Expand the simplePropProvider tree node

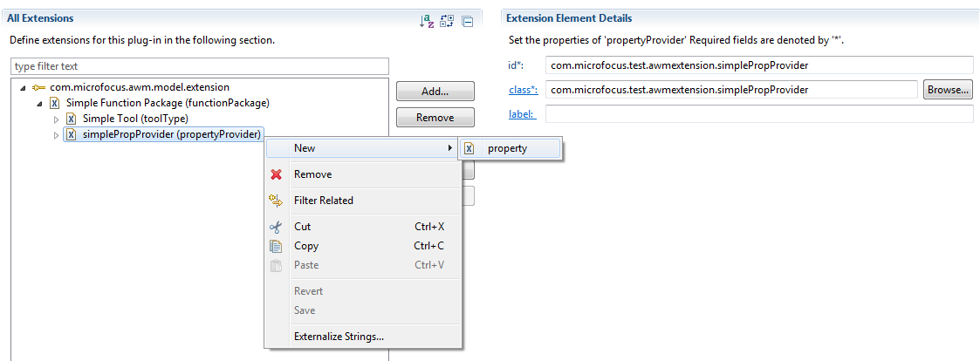click(x=57, y=134)
